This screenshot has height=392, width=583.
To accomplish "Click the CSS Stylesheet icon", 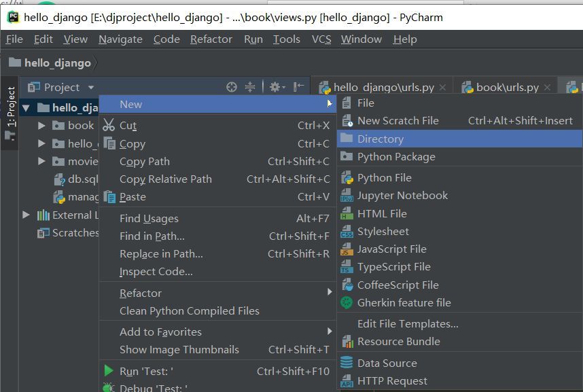I will (x=347, y=232).
